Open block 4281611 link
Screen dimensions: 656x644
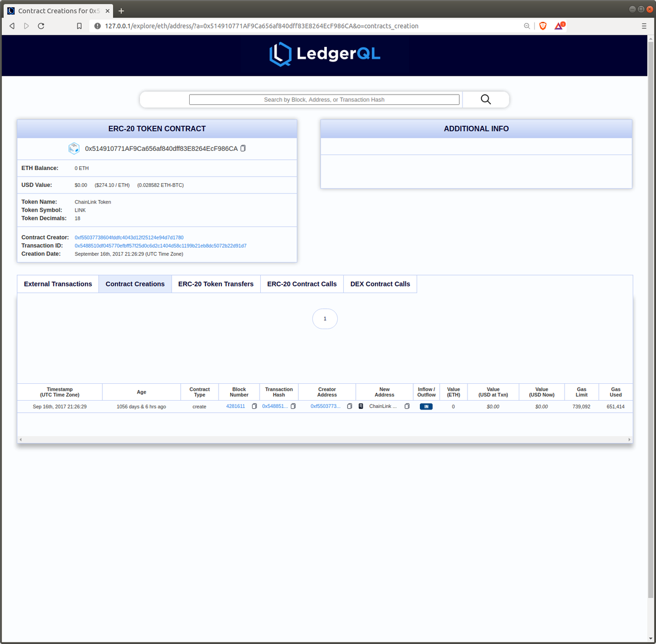tap(236, 406)
